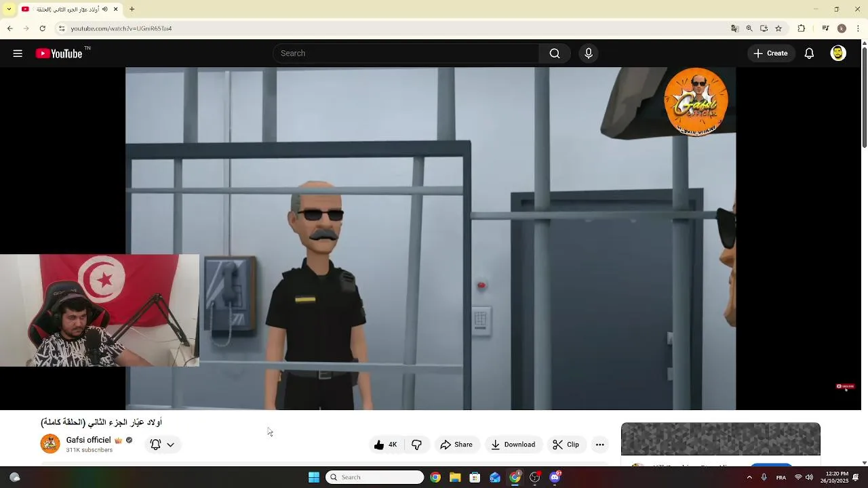
Task: Click the video player area
Action: (431, 239)
